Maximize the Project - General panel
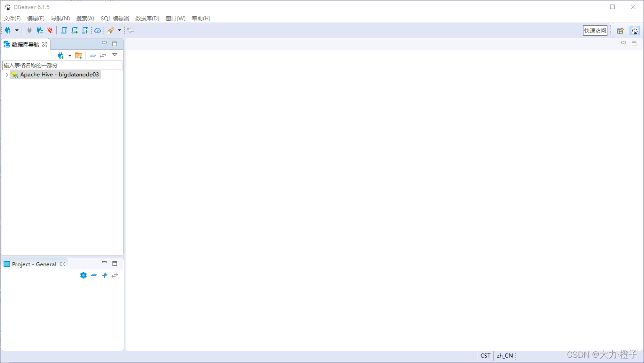The image size is (644, 363). pyautogui.click(x=115, y=264)
